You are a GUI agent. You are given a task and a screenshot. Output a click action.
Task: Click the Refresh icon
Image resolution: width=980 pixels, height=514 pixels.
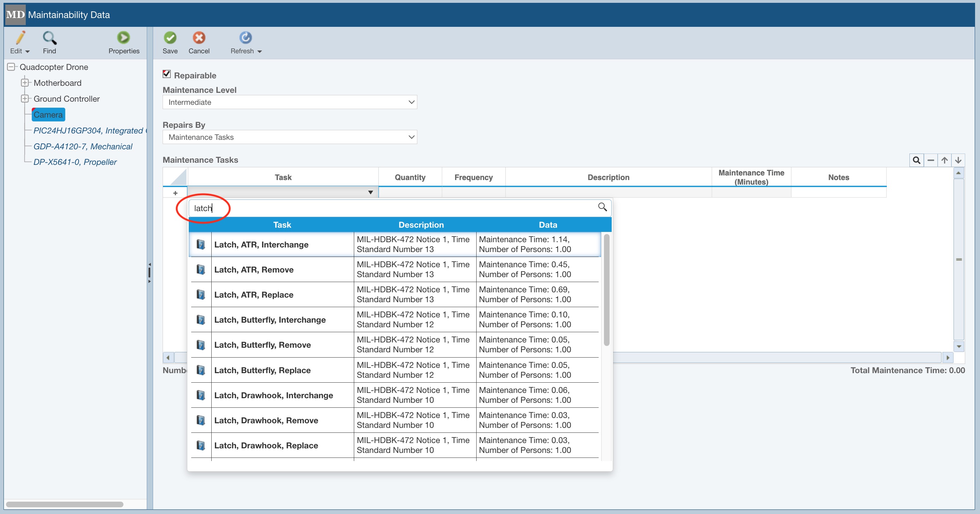click(246, 37)
